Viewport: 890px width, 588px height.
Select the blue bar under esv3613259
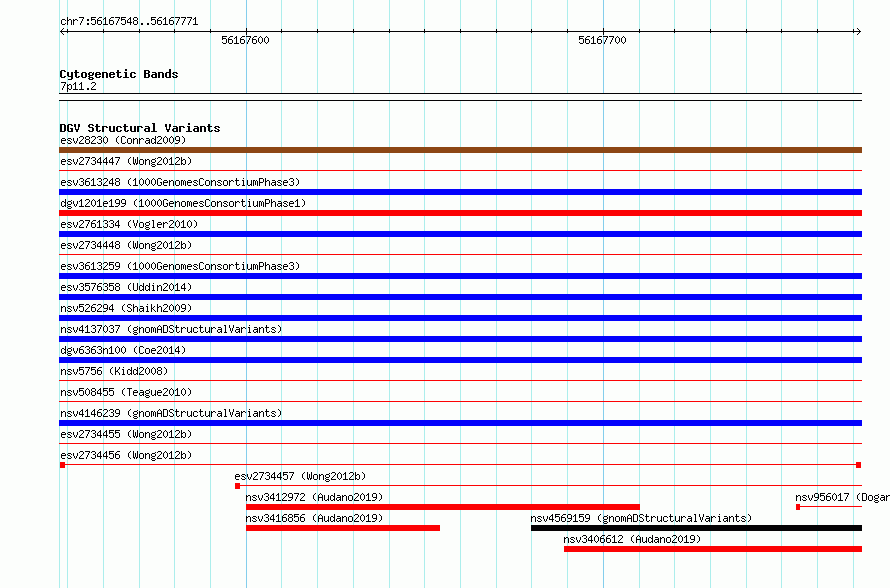pos(460,276)
